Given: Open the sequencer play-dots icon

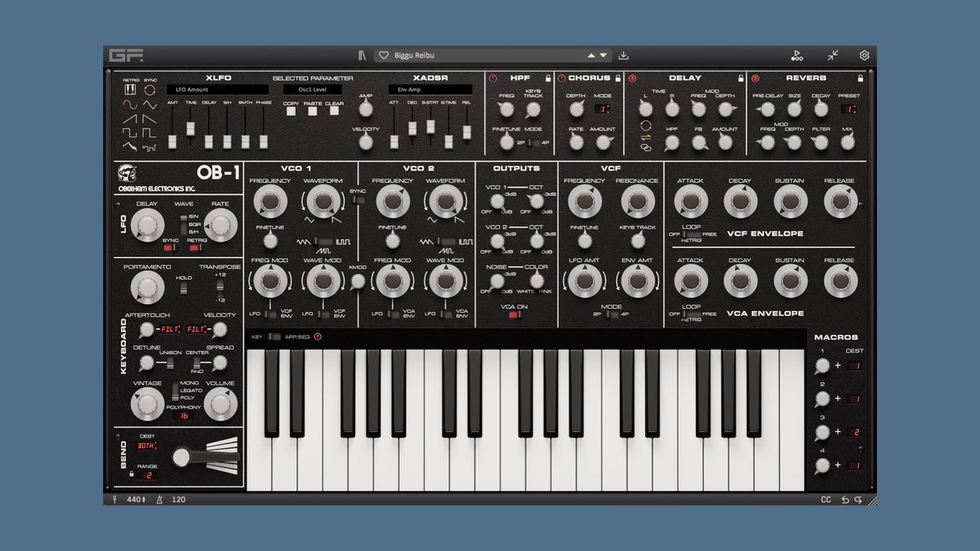Looking at the screenshot, I should 796,56.
